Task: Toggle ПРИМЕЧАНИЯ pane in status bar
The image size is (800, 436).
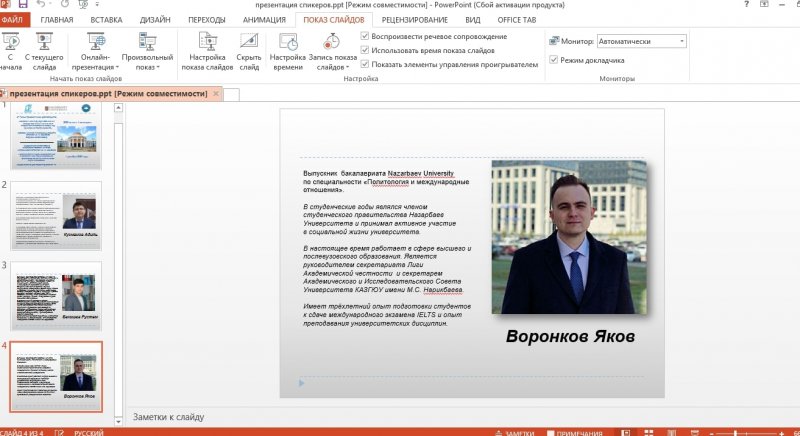Action: pyautogui.click(x=574, y=433)
